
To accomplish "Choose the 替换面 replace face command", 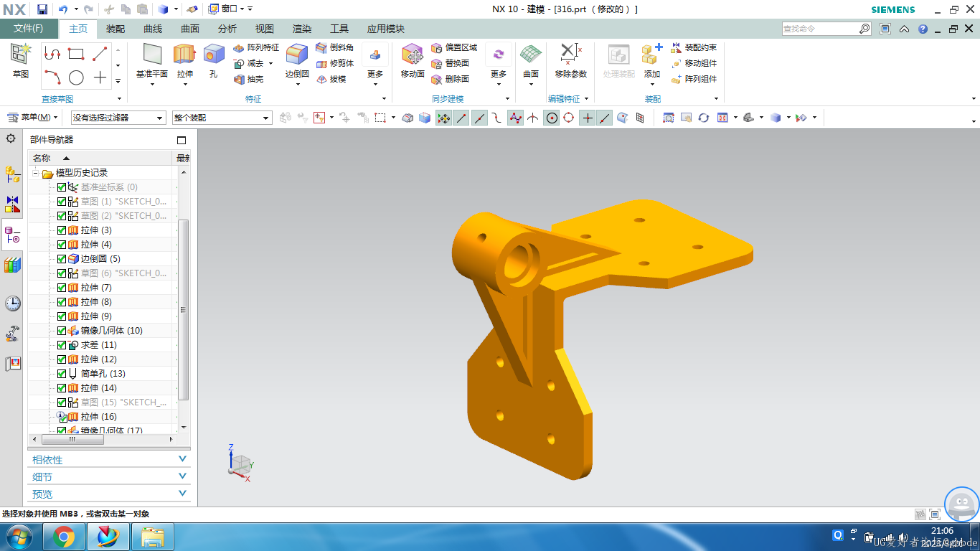I will click(x=450, y=63).
